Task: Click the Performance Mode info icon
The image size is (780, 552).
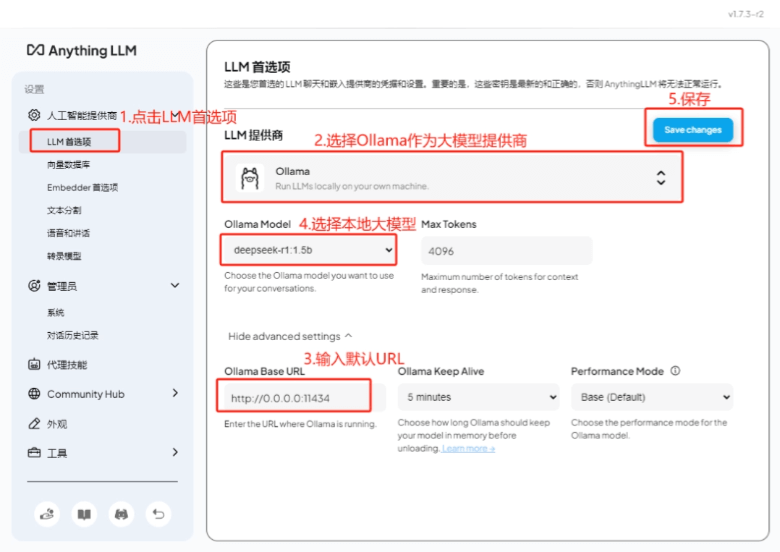Action: (x=675, y=371)
